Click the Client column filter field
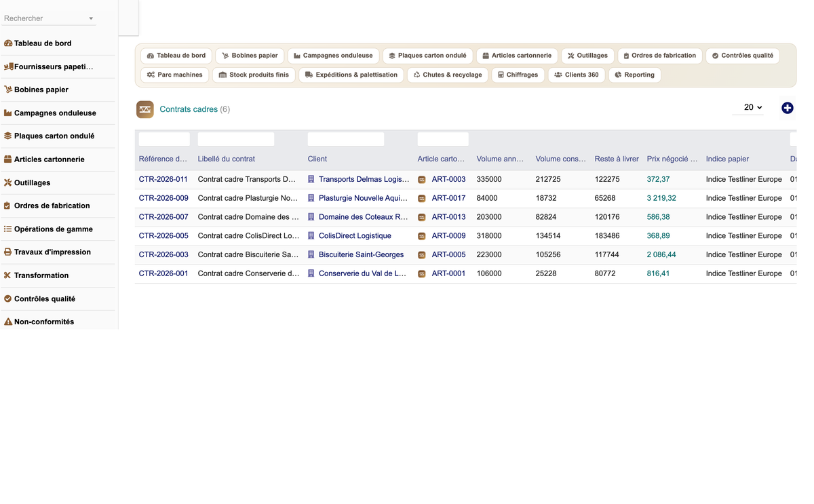This screenshot has height=504, width=814. [346, 139]
